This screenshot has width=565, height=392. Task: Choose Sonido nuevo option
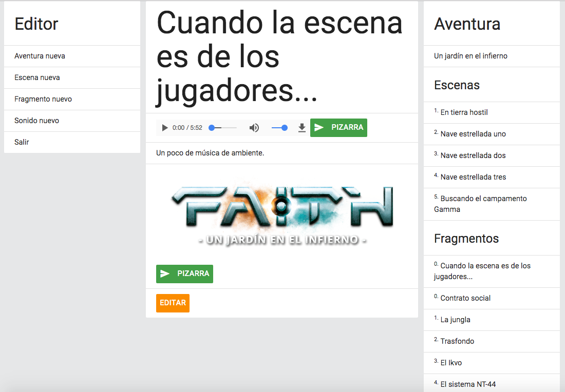[36, 121]
